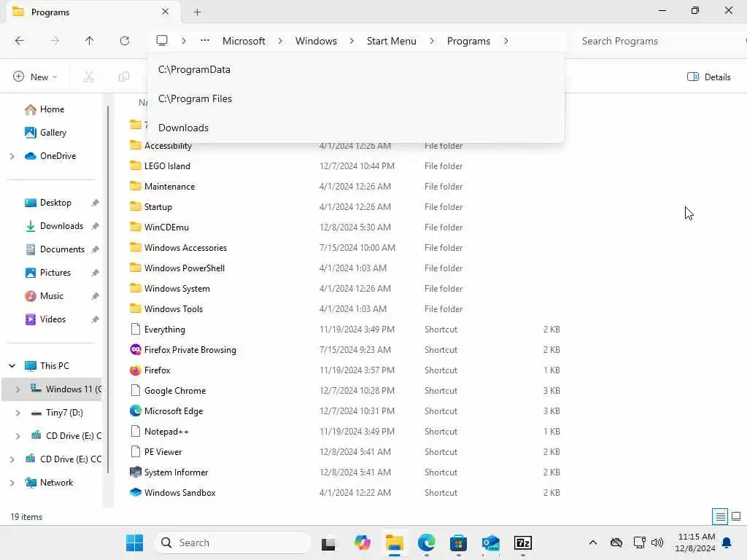
Task: Go back using the back arrow
Action: tap(20, 41)
